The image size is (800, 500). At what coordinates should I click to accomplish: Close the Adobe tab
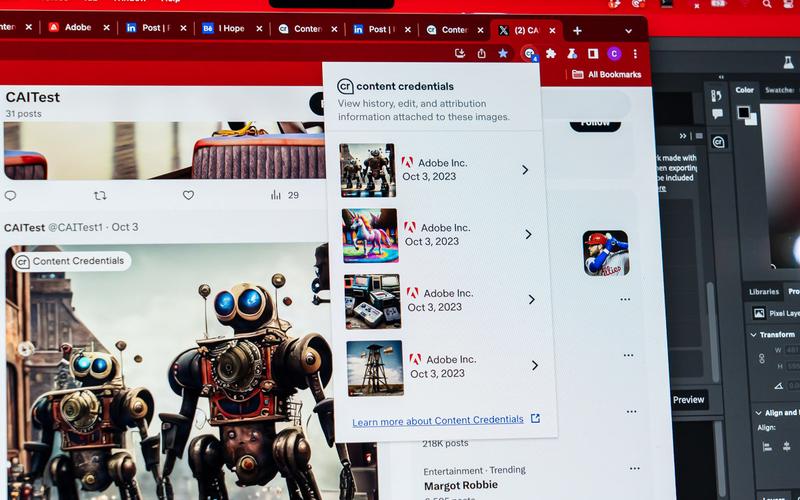point(107,28)
